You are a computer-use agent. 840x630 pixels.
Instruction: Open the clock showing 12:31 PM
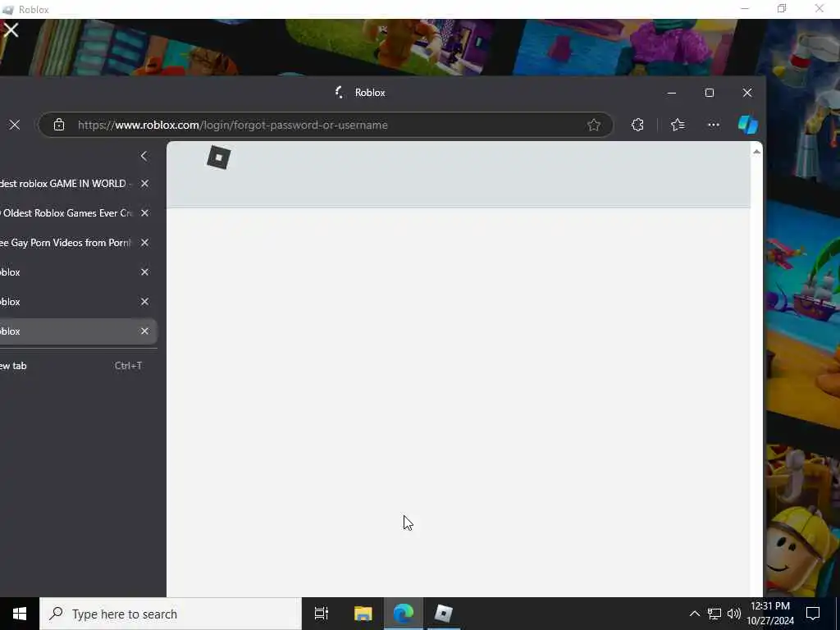pyautogui.click(x=770, y=614)
